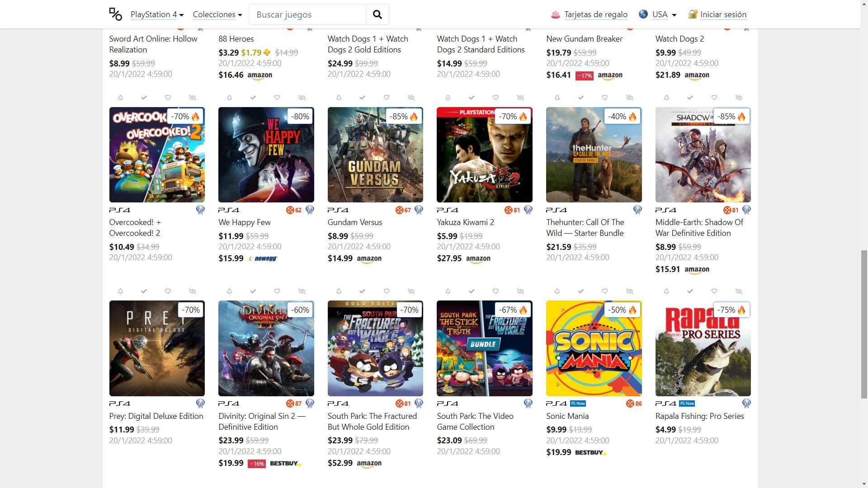
Task: Click the site logo percent icon
Action: pos(116,14)
